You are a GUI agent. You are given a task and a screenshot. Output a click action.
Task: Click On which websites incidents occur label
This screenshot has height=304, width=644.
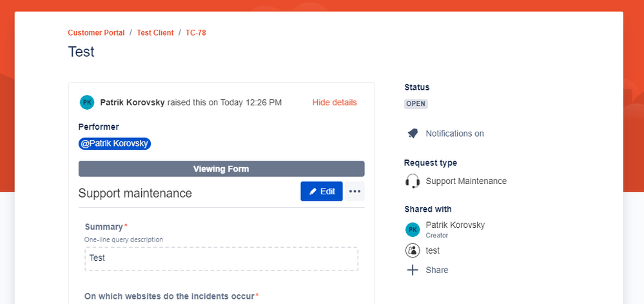[x=170, y=296]
